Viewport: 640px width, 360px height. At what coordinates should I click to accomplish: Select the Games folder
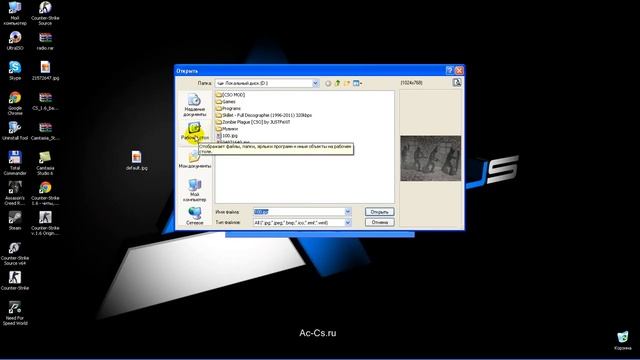226,102
